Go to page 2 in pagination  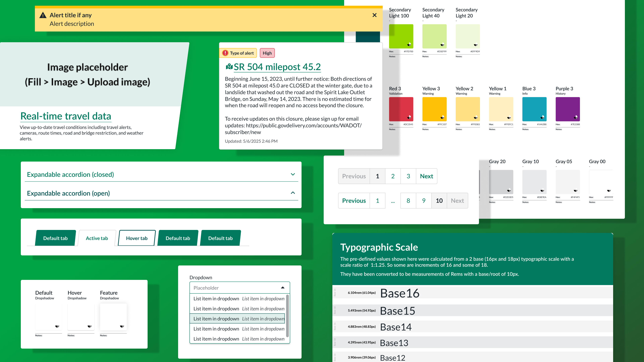coord(393,176)
